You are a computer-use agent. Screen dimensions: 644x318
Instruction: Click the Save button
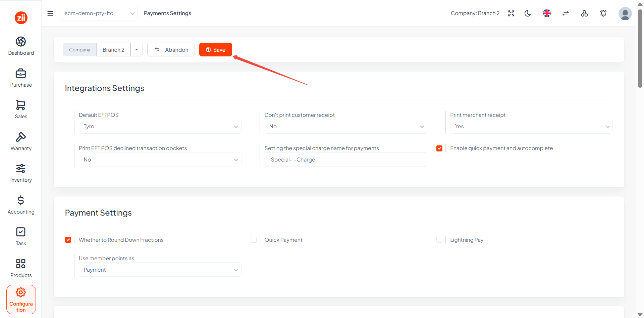click(x=216, y=50)
